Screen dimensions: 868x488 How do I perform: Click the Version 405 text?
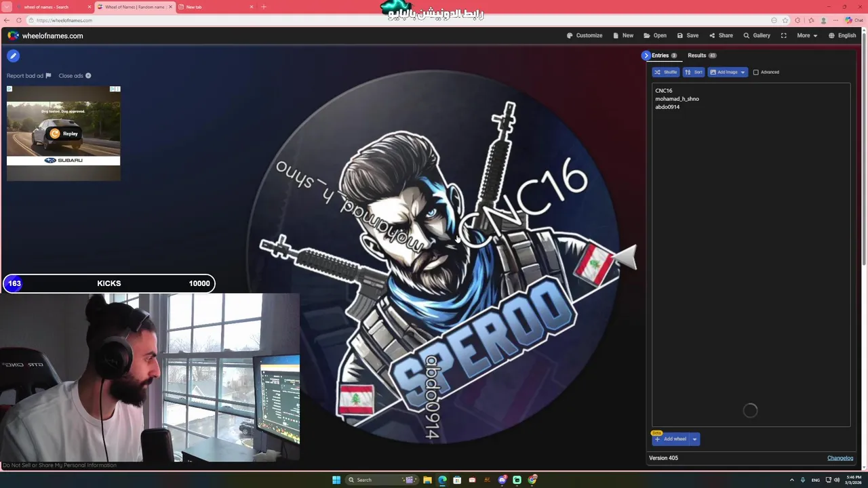[x=663, y=458]
